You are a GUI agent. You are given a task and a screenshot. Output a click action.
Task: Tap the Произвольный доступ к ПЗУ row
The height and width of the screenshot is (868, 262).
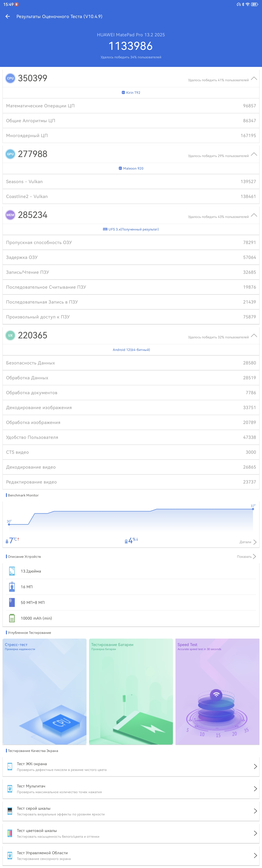coord(131,317)
